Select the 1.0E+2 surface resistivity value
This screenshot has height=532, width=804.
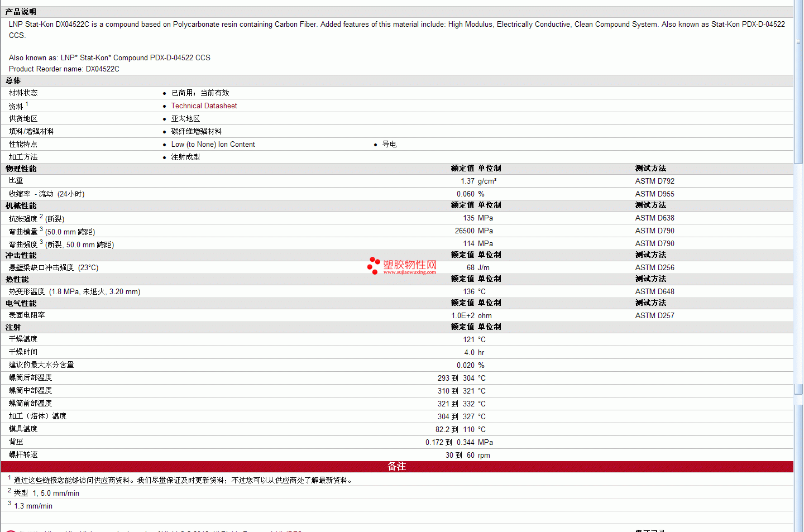point(463,315)
